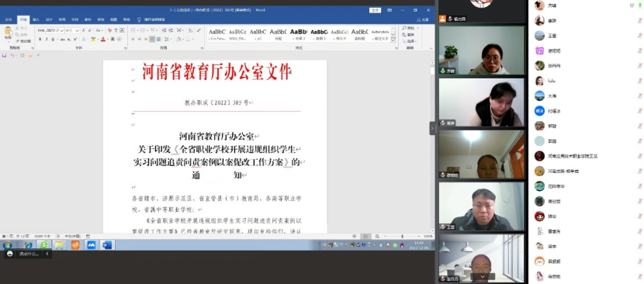Click the Find magnifier icon in ribbon

point(404,28)
